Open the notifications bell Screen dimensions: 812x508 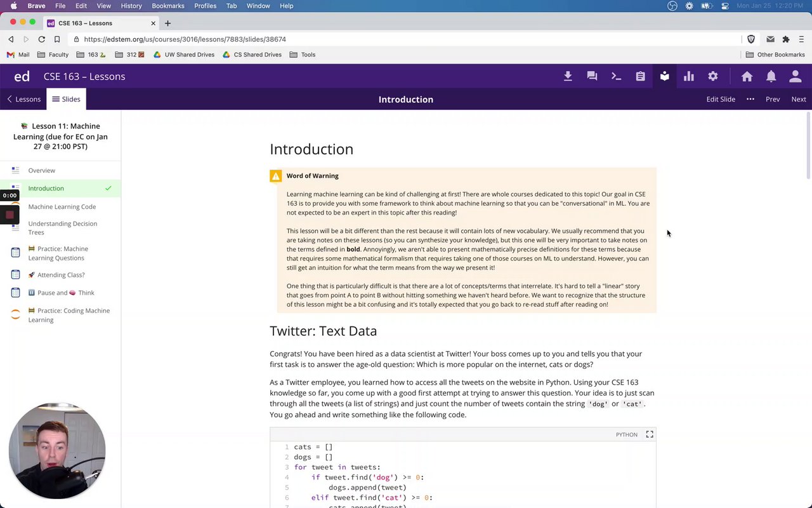coord(771,76)
